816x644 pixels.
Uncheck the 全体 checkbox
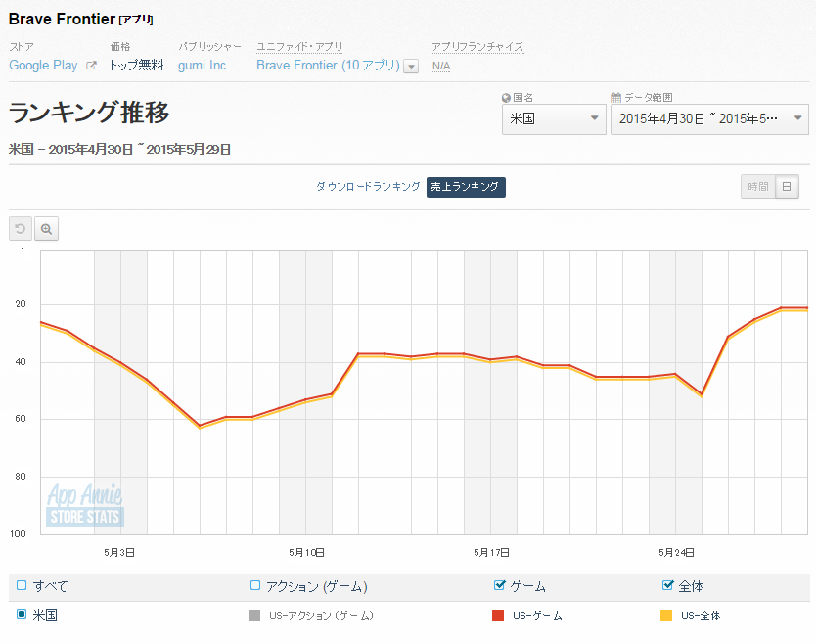(667, 585)
